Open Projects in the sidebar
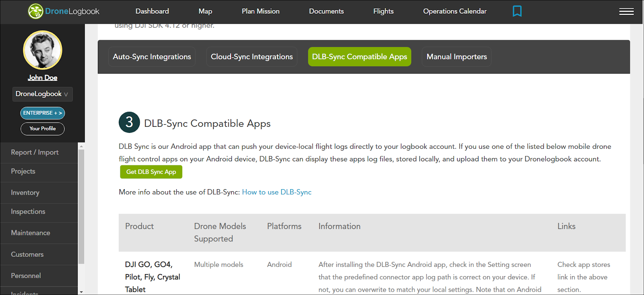The image size is (644, 295). [x=39, y=171]
